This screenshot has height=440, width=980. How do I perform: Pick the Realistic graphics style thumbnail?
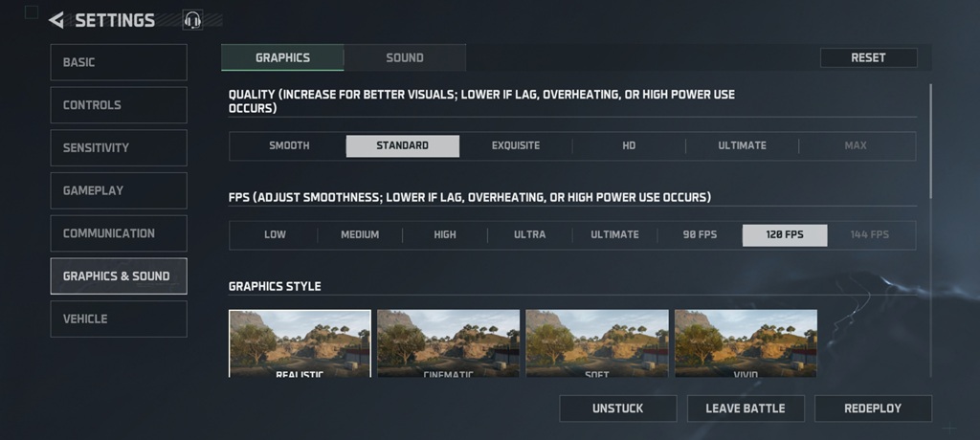(x=300, y=342)
